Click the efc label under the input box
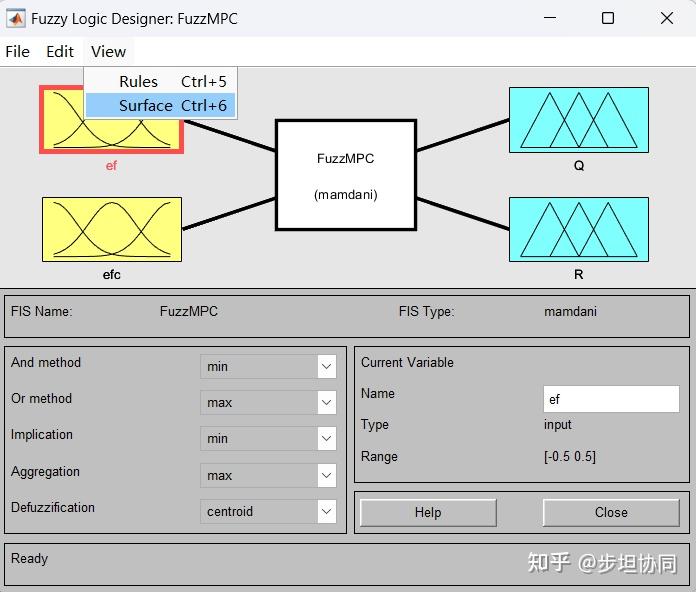This screenshot has width=696, height=592. point(111,275)
